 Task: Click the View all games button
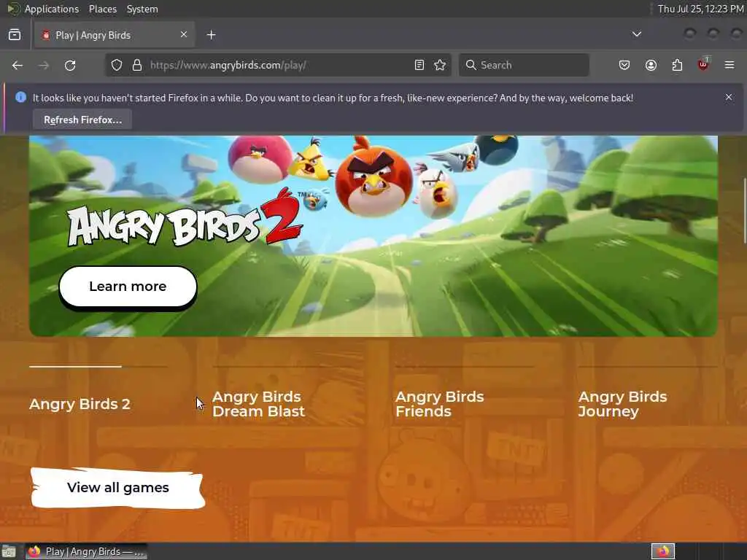118,488
